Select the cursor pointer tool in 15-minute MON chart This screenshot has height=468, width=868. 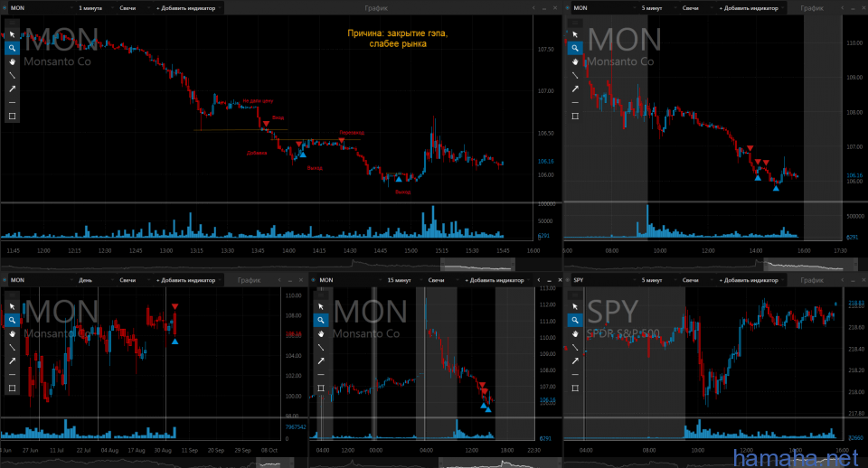coord(320,306)
